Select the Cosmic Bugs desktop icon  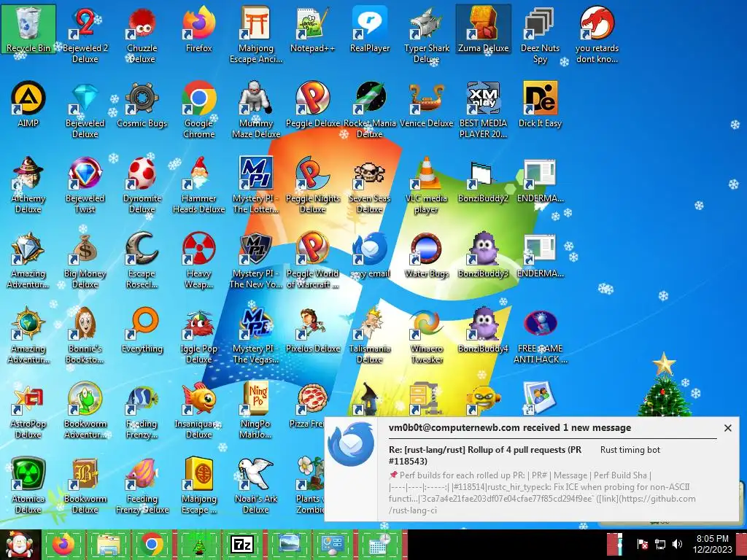point(142,105)
